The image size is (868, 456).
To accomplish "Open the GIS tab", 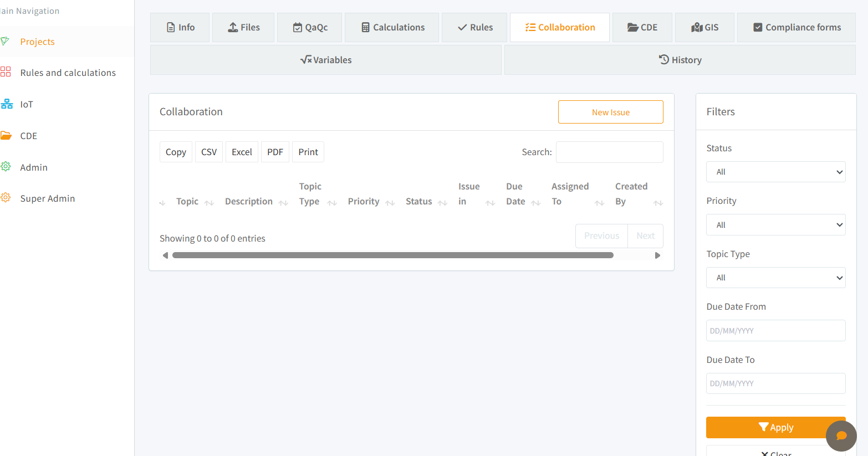I will (x=704, y=27).
